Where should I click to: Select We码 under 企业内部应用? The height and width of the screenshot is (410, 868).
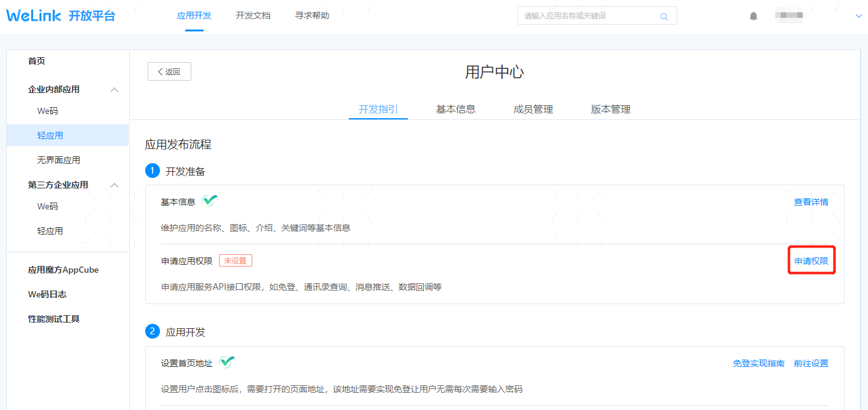click(47, 111)
